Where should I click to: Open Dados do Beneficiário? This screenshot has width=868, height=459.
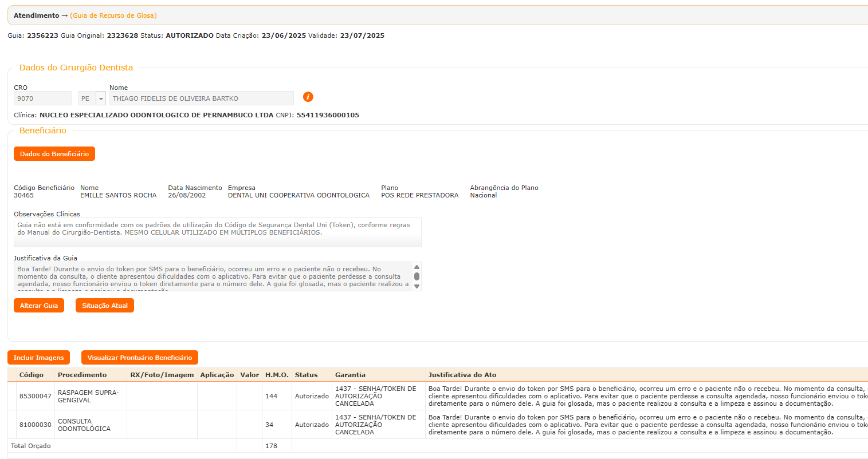tap(54, 154)
